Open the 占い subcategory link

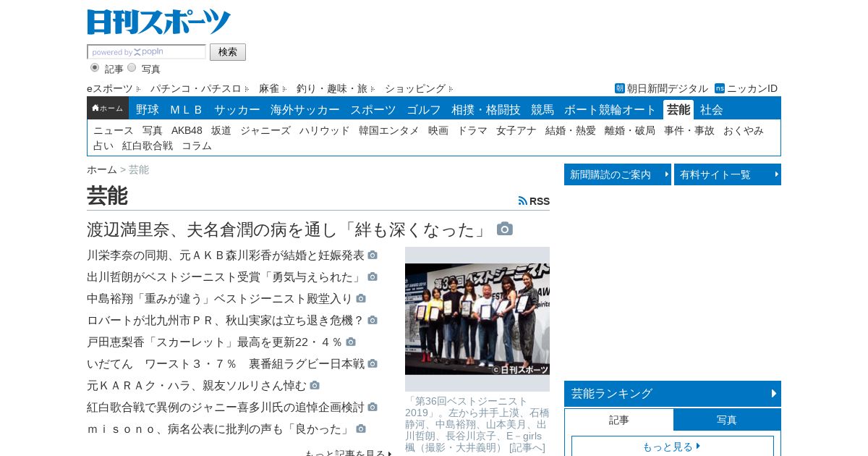[103, 145]
